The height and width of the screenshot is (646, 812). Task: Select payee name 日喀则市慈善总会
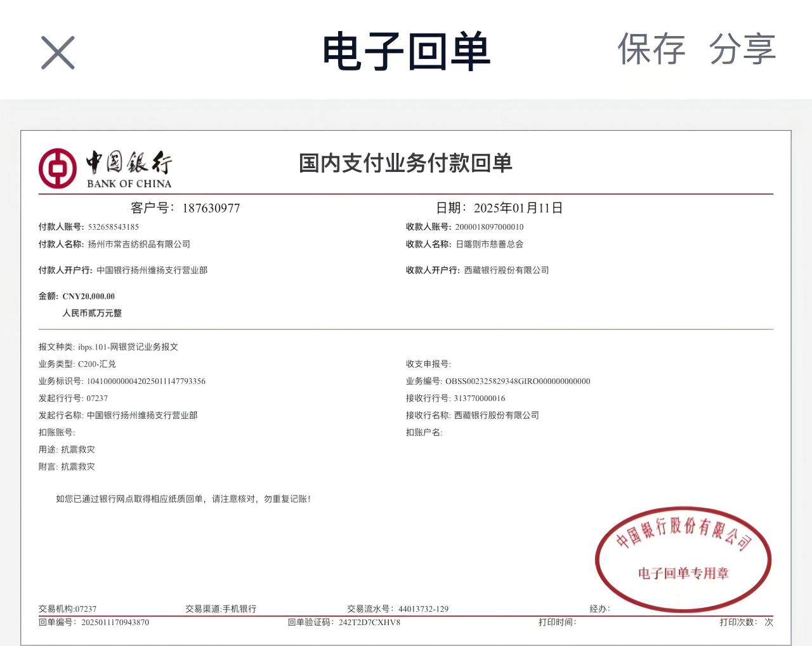tap(490, 244)
